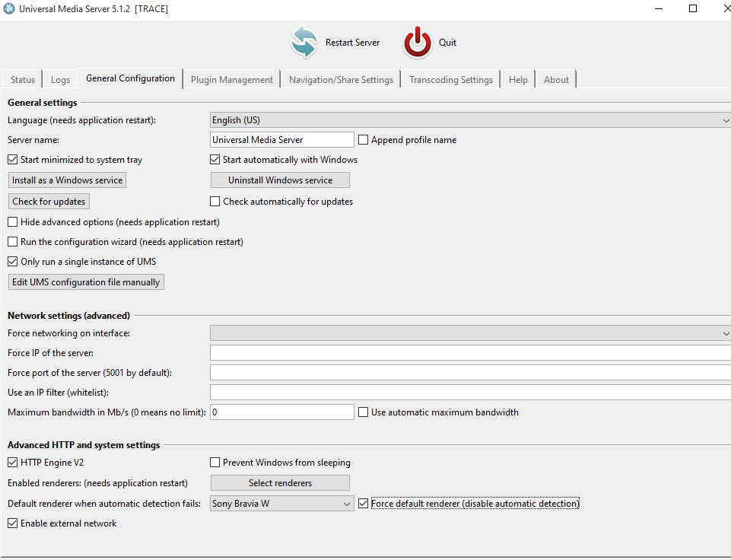Viewport: 731px width, 560px height.
Task: Click the Universal Media Server title bar icon
Action: point(9,8)
